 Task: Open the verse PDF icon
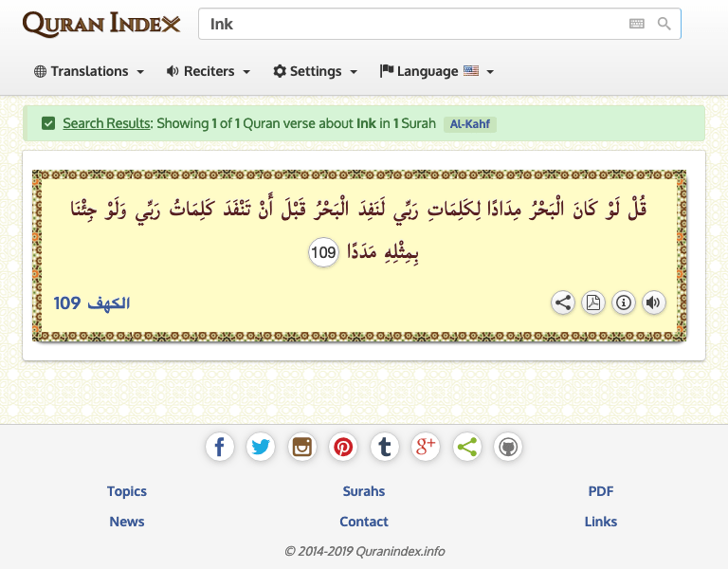(x=593, y=303)
